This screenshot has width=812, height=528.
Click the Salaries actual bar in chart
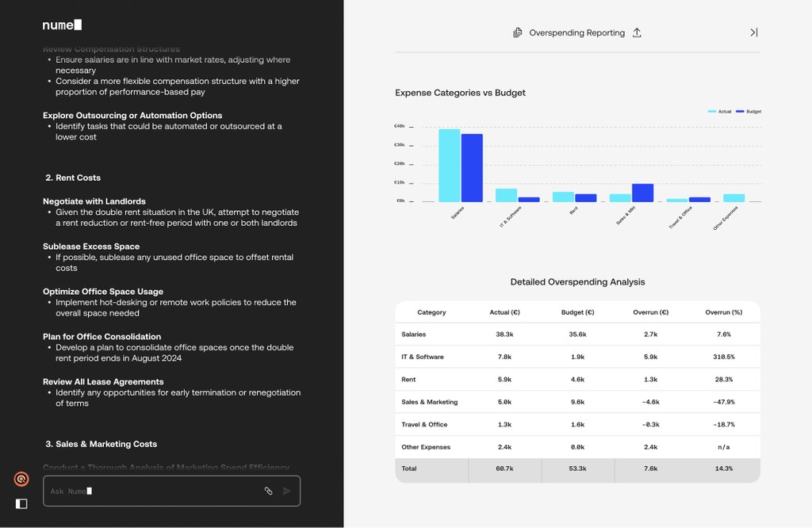tap(449, 165)
